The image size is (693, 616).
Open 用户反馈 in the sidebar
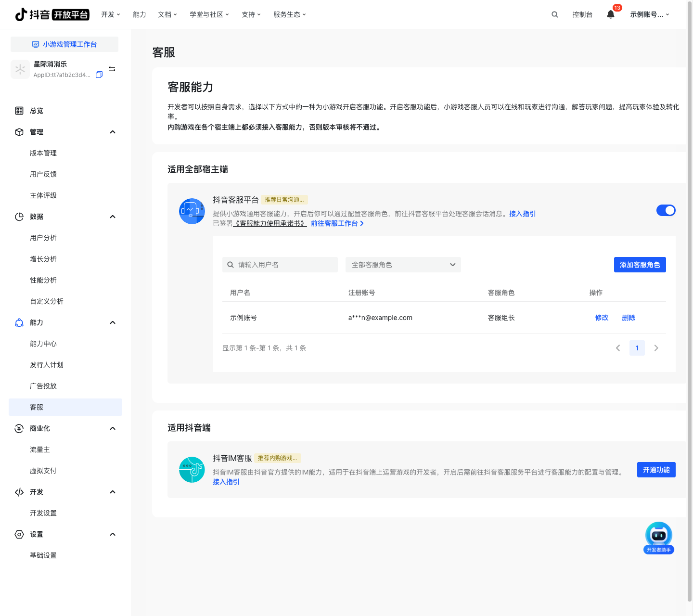click(x=43, y=174)
